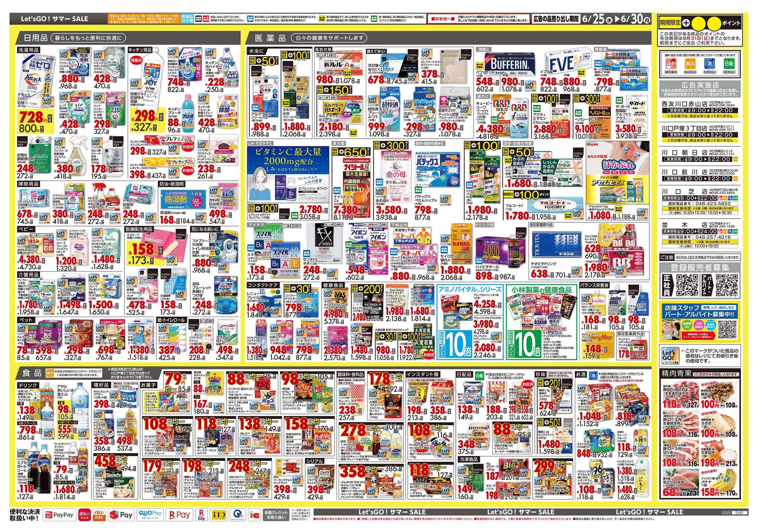The height and width of the screenshot is (532, 758).
Task: Click the 登録販売者募集 banner
Action: click(x=700, y=267)
